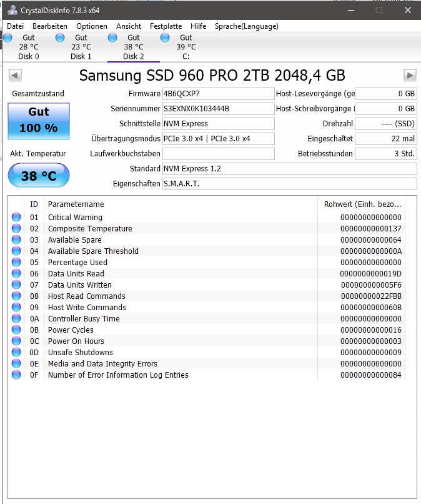This screenshot has height=504, width=421.
Task: Minimize the CrystalDiskInfo window
Action: 351,10
